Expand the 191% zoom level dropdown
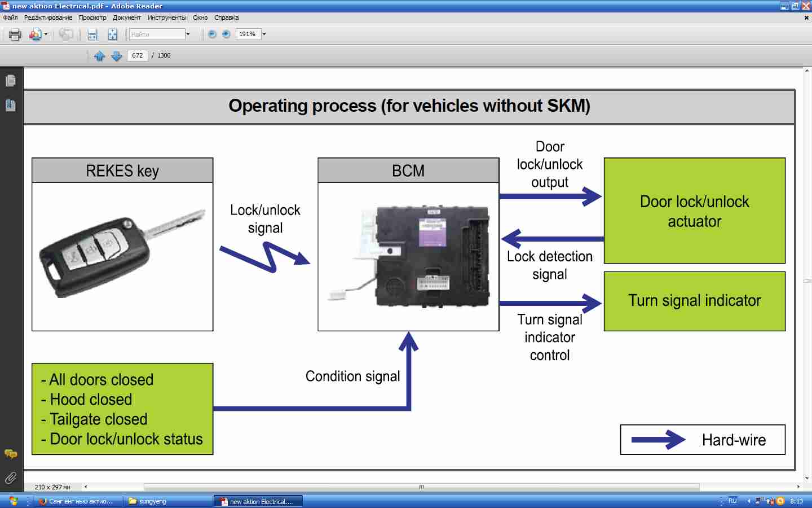This screenshot has height=508, width=812. click(x=264, y=34)
